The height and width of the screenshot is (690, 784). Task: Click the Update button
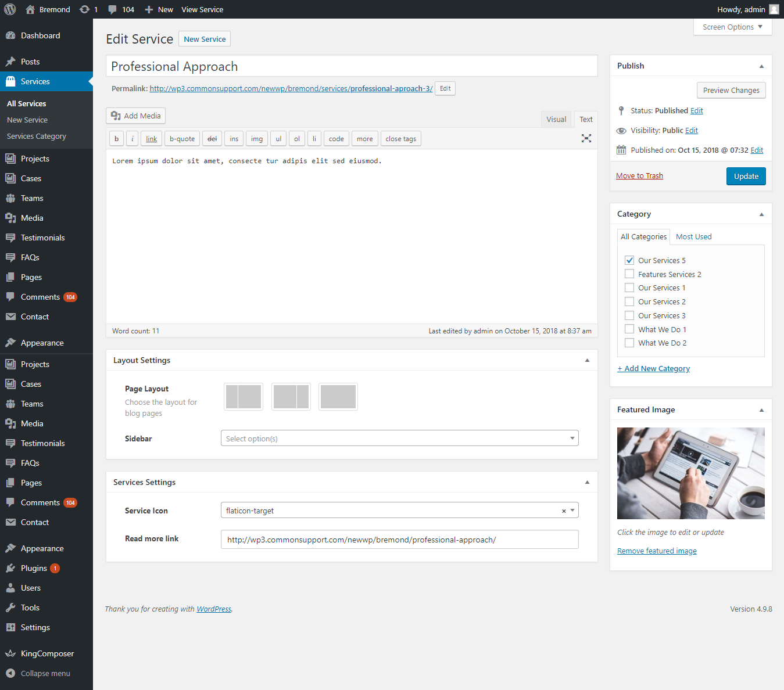tap(746, 177)
